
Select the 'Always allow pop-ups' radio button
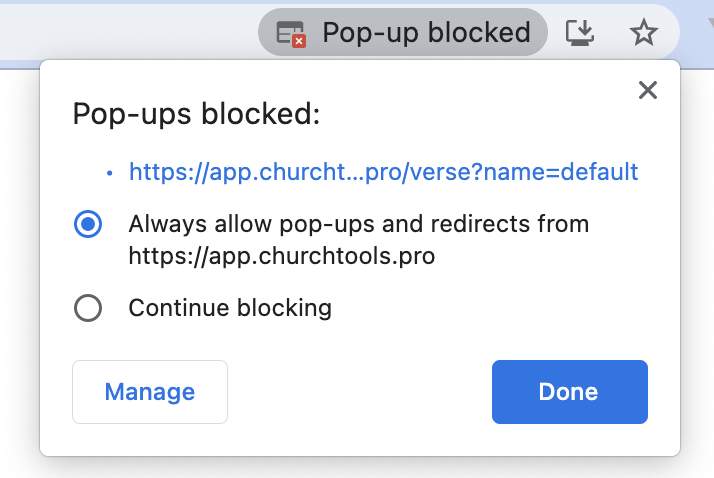click(88, 224)
